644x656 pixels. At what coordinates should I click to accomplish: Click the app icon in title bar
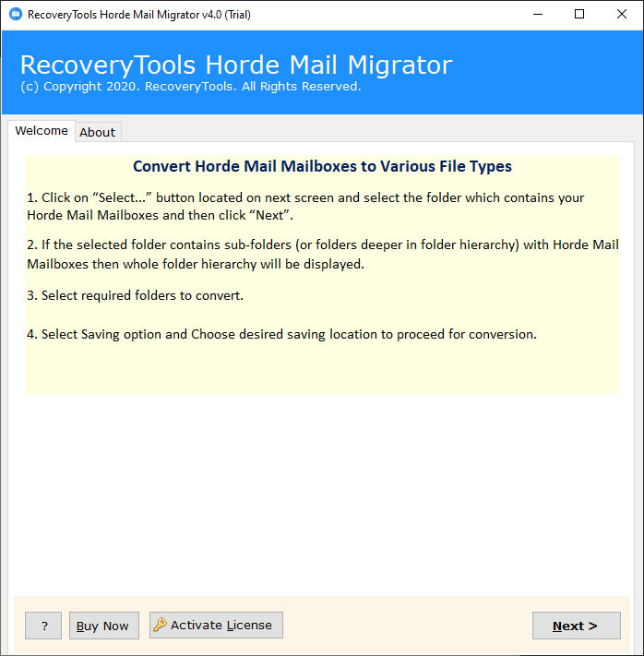point(16,14)
